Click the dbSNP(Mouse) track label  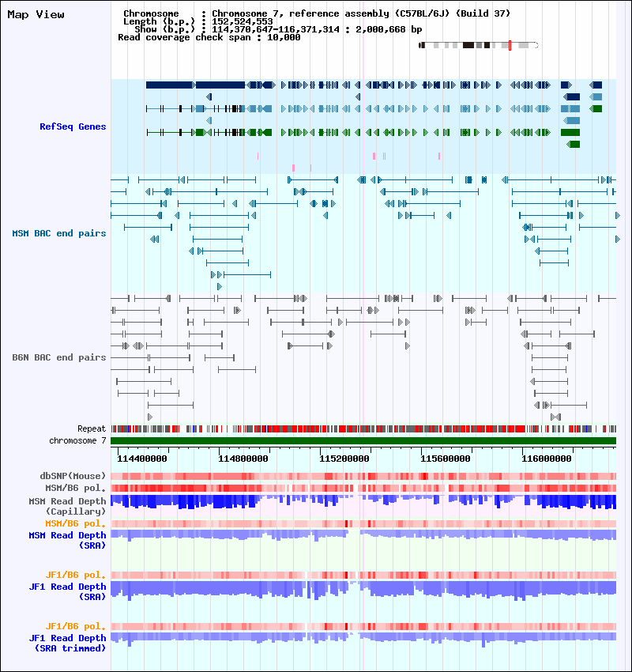coord(73,476)
